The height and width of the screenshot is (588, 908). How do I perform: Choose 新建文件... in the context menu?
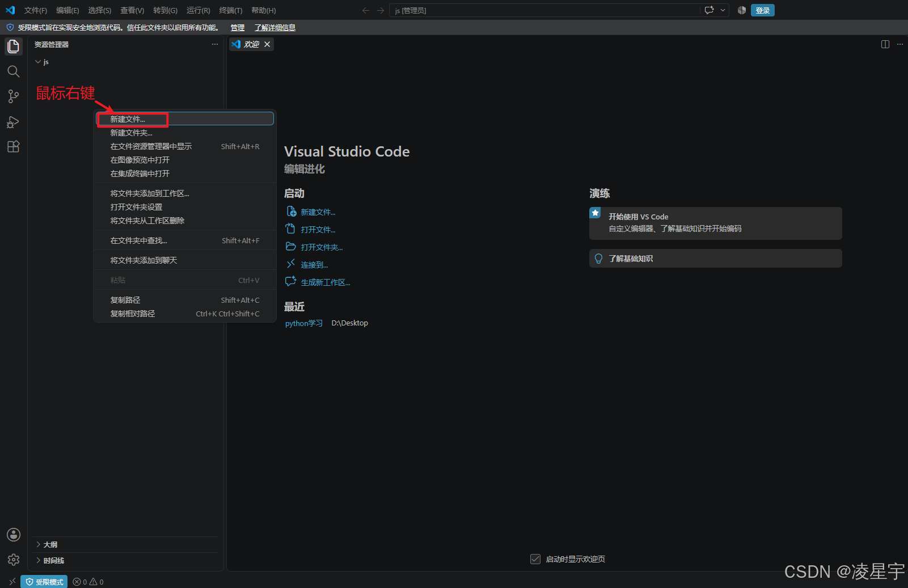[185, 119]
